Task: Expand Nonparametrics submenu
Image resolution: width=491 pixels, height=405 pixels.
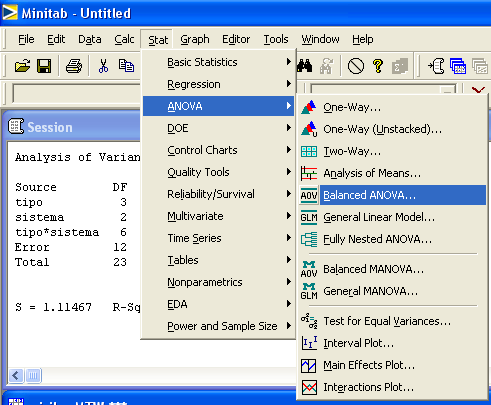Action: (218, 282)
